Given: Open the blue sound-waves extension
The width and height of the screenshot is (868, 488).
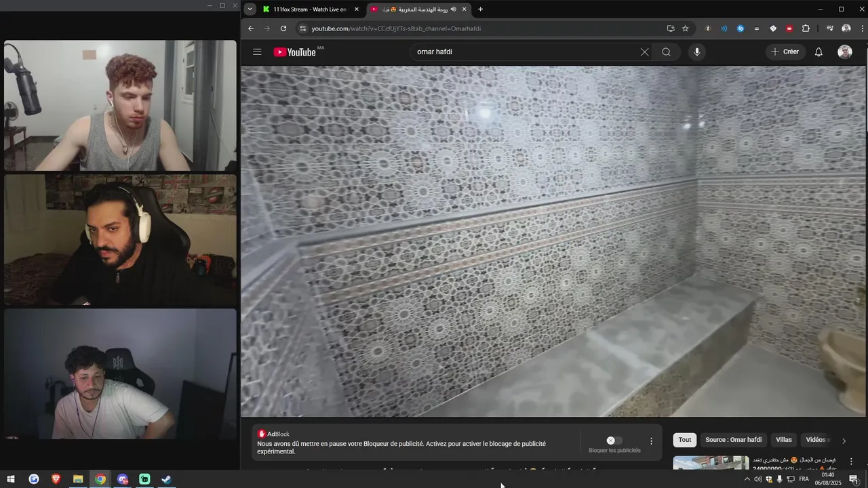Looking at the screenshot, I should [724, 28].
